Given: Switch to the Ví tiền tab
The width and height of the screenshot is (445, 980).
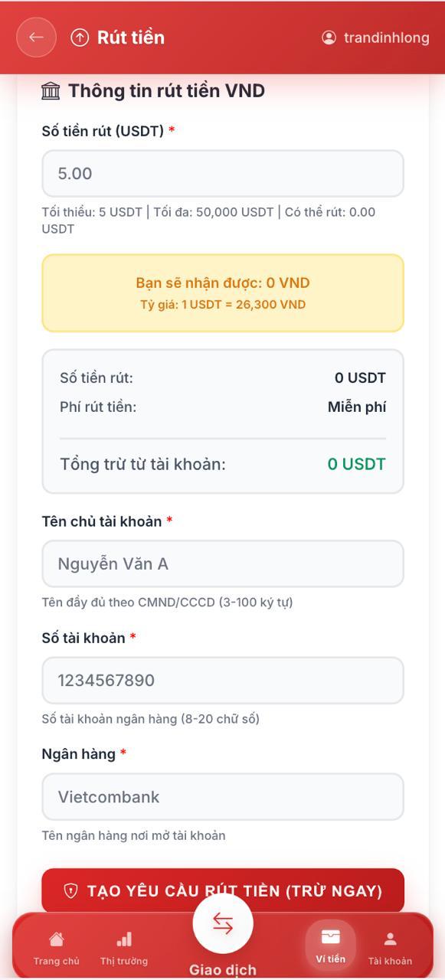Looking at the screenshot, I should pyautogui.click(x=330, y=946).
